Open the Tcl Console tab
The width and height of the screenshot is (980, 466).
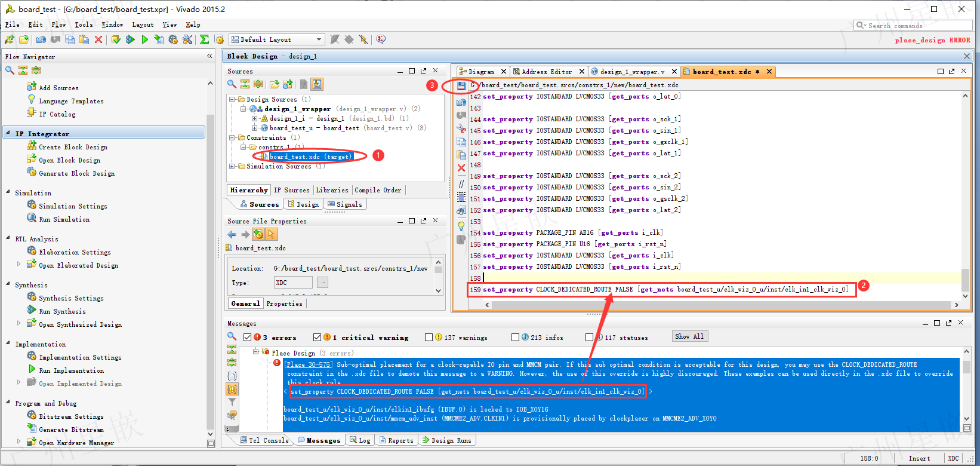point(264,440)
